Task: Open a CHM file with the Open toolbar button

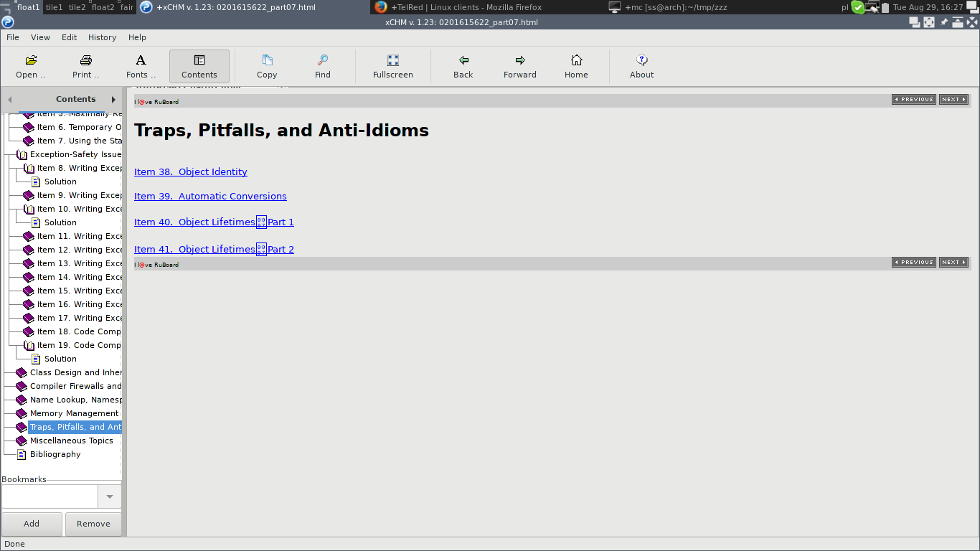Action: [31, 67]
